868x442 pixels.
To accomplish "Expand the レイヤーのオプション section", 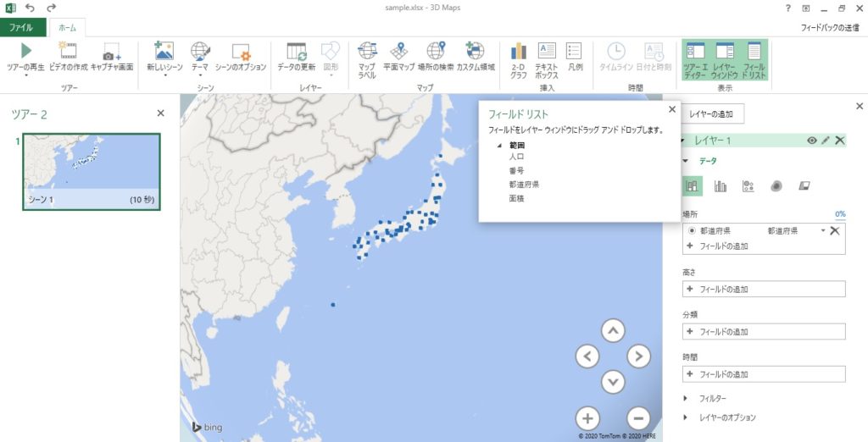I will 686,417.
